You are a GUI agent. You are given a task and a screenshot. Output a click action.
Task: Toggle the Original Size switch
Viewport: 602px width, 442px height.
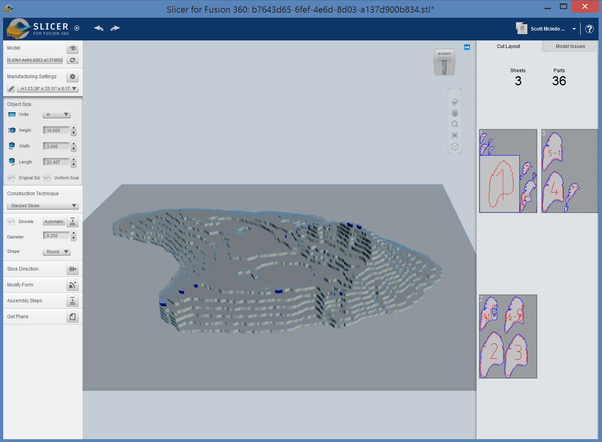pyautogui.click(x=11, y=177)
